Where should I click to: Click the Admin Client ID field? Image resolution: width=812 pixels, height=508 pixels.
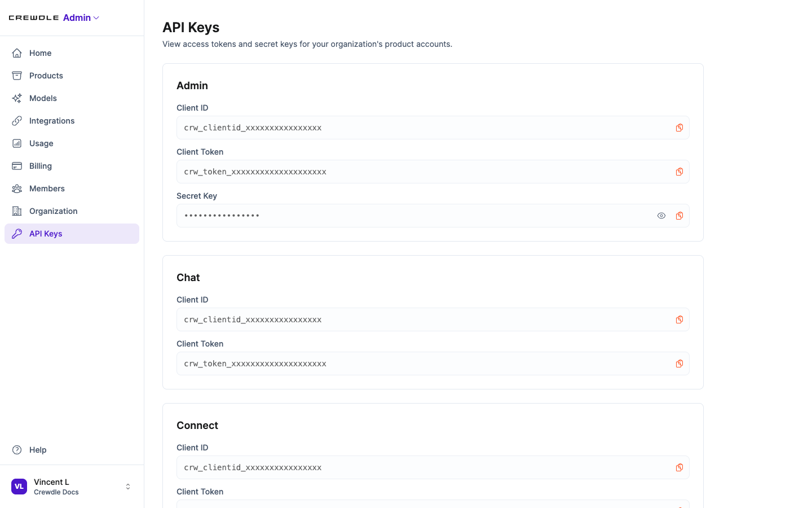point(433,128)
